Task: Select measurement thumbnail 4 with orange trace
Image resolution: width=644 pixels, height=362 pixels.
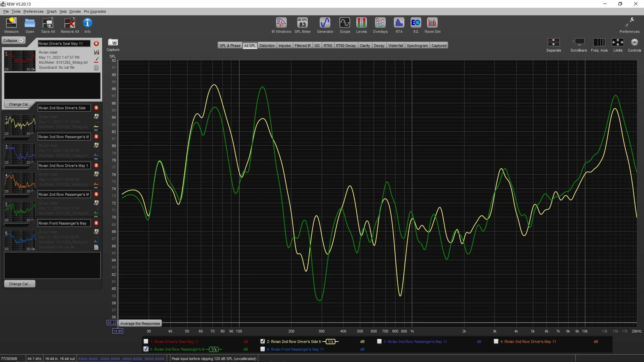Action: [x=20, y=183]
